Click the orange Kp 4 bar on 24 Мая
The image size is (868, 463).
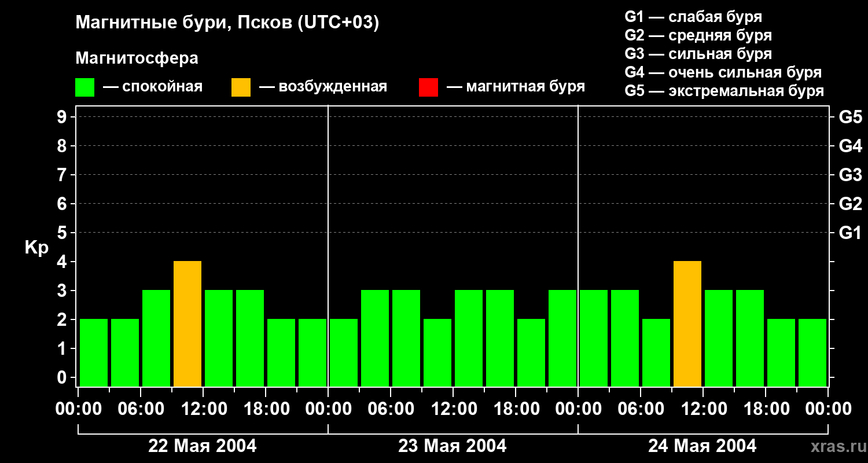coord(687,324)
